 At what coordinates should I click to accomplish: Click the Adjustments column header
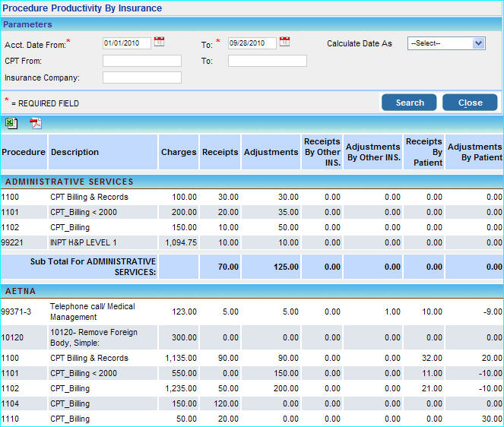[x=271, y=152]
